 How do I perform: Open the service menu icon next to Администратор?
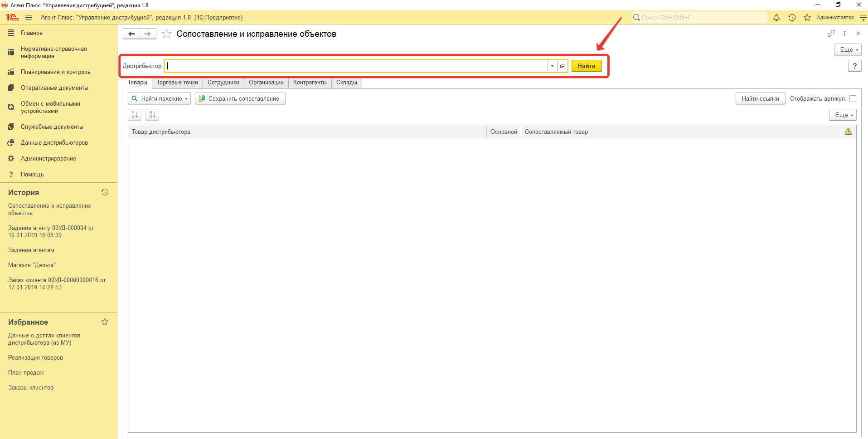[x=863, y=17]
